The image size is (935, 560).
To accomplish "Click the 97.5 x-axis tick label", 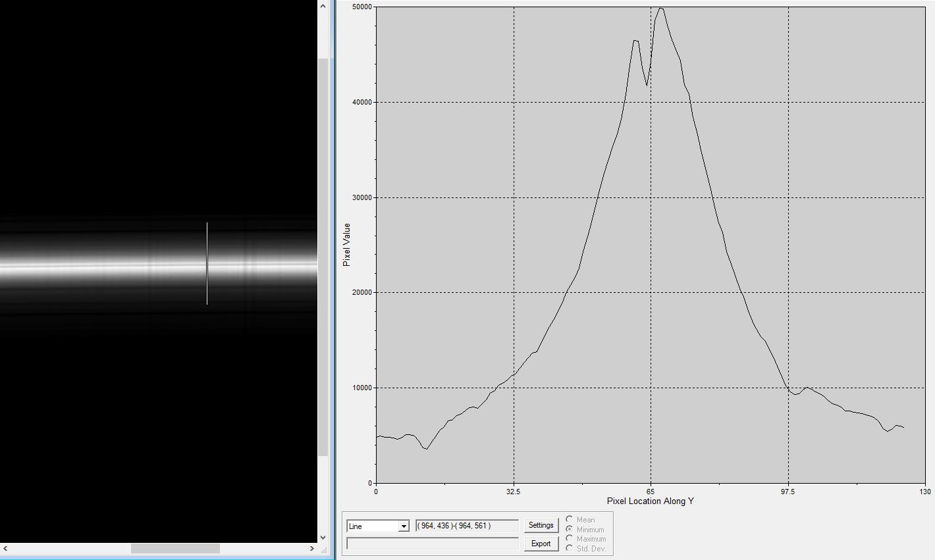I will [x=788, y=492].
